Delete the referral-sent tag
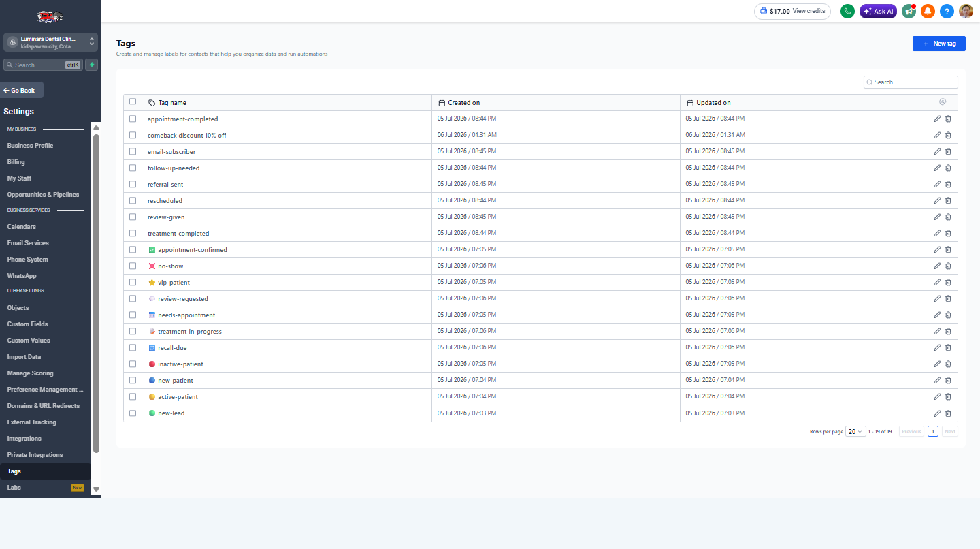This screenshot has height=549, width=980. [948, 185]
